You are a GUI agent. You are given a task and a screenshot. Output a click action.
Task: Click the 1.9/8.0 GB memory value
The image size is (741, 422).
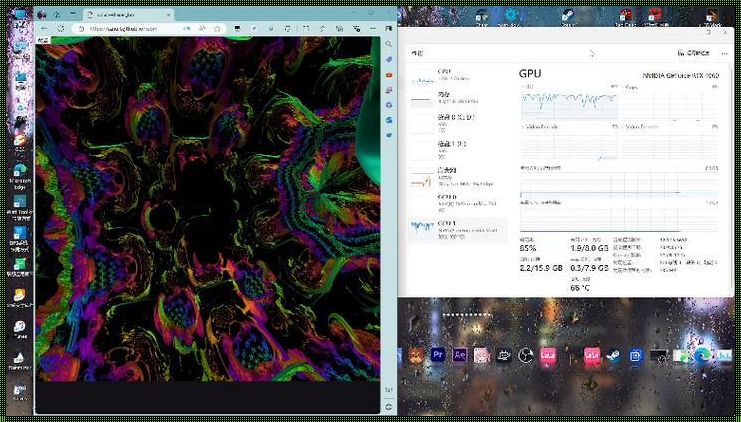589,248
